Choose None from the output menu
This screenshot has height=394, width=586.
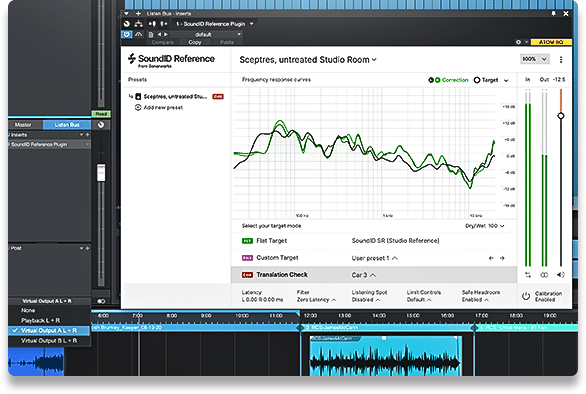click(x=49, y=310)
